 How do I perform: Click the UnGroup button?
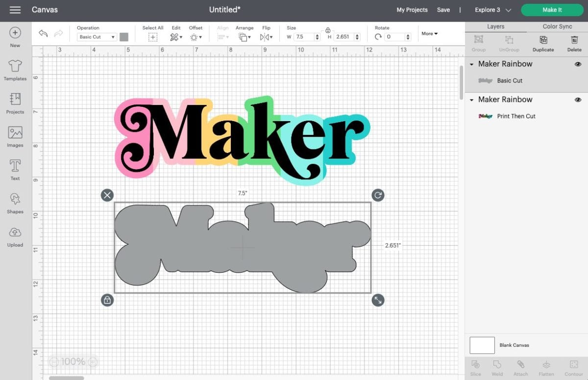click(509, 44)
